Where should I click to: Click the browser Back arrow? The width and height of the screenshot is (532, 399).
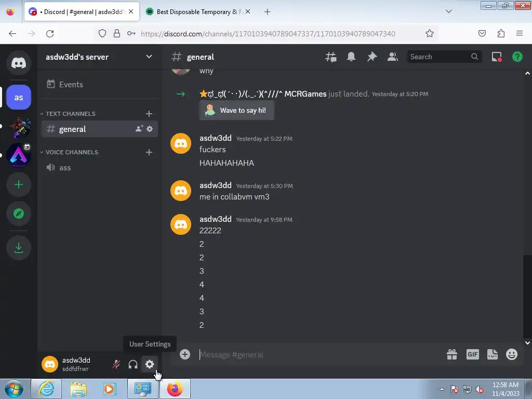12,33
